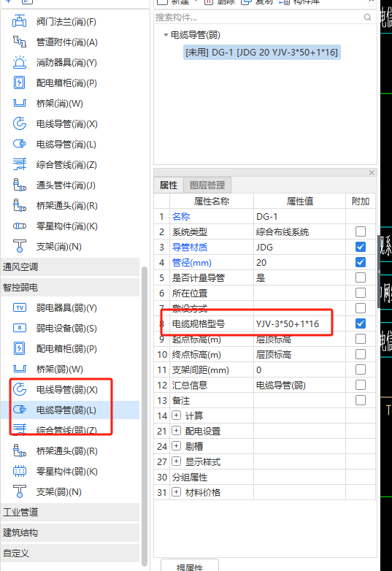Expand the 配电设置 property group
Viewport: 392px width, 571px height.
point(176,431)
